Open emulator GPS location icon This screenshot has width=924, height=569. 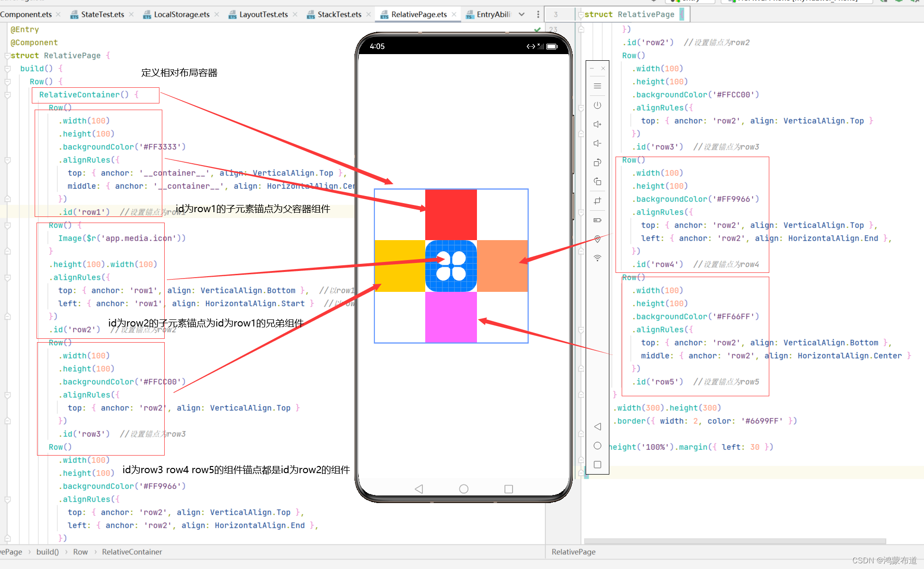(x=597, y=239)
